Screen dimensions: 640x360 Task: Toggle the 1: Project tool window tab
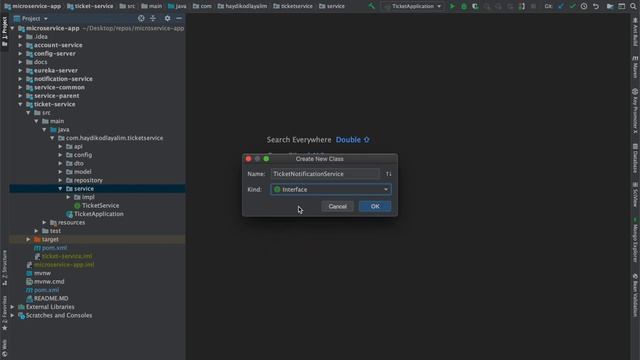(x=4, y=32)
